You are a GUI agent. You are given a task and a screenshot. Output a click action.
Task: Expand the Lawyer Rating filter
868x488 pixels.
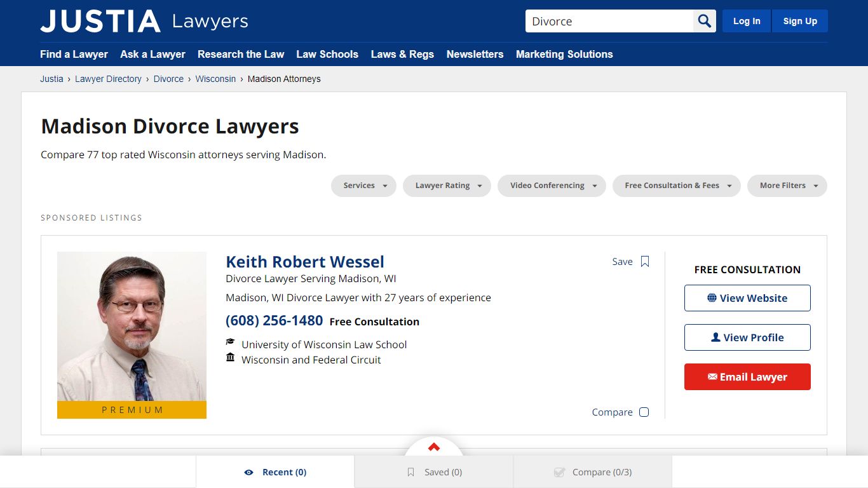(x=447, y=186)
